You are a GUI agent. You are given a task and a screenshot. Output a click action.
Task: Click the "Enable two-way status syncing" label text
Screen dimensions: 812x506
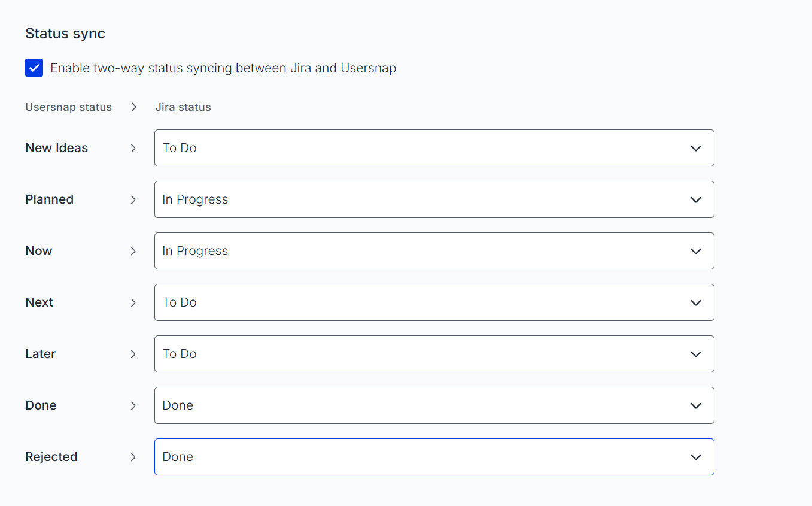tap(223, 68)
